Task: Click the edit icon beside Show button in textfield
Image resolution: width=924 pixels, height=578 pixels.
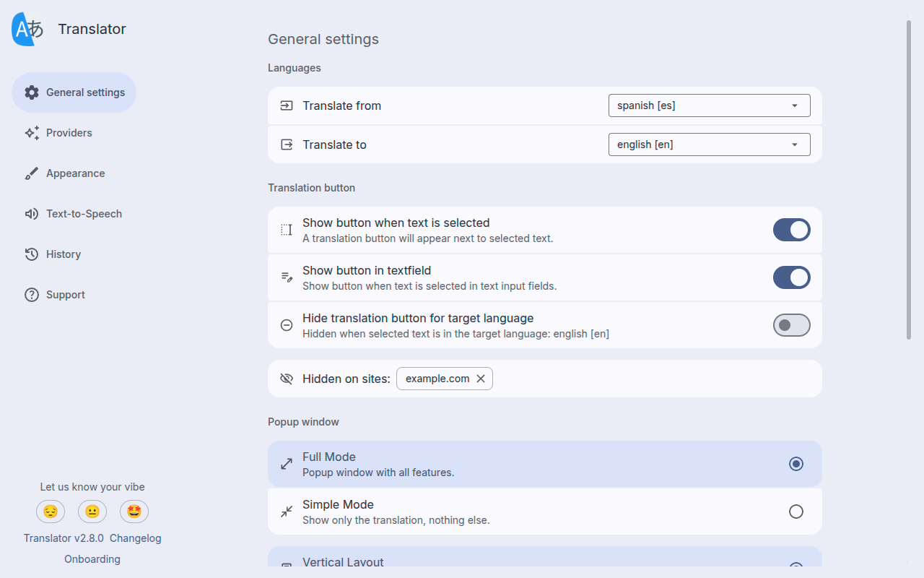Action: coord(287,277)
